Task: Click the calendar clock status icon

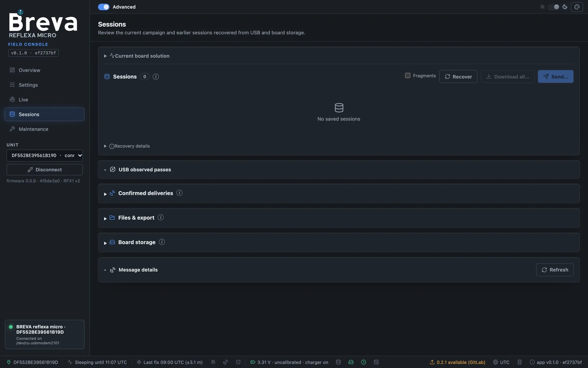Action: pyautogui.click(x=376, y=362)
